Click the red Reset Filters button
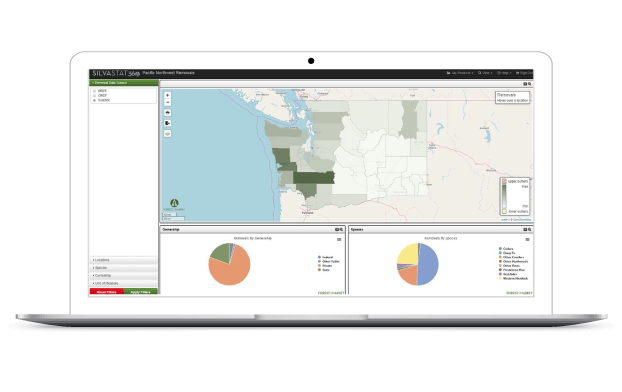This screenshot has height=392, width=622. (107, 292)
